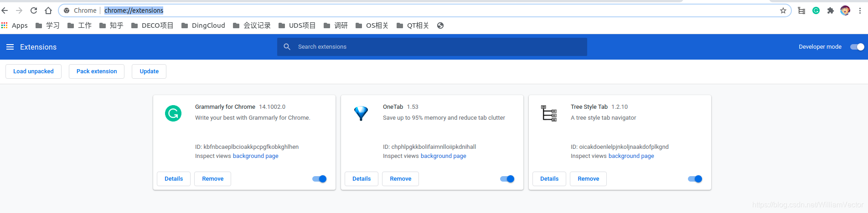The height and width of the screenshot is (213, 868).
Task: Open the 调研 bookmark folder
Action: (x=336, y=25)
